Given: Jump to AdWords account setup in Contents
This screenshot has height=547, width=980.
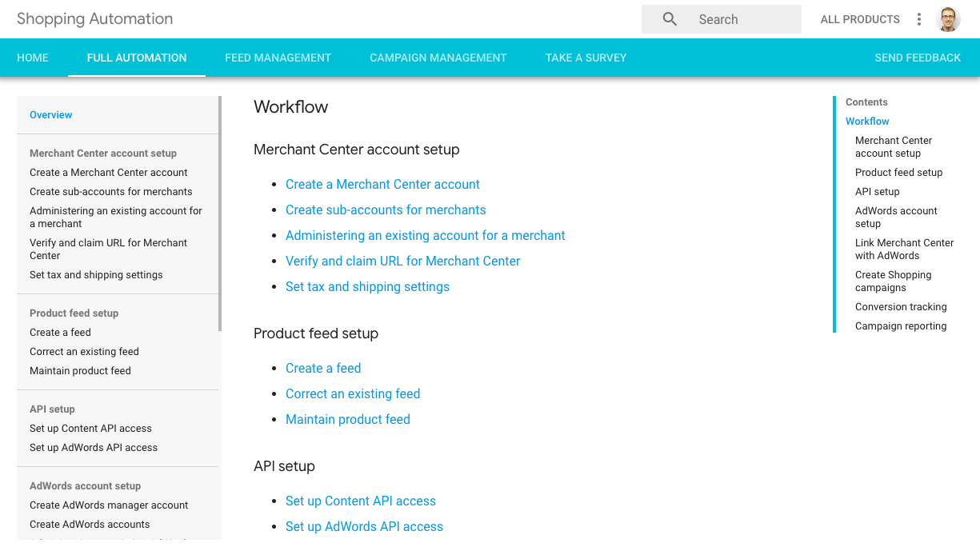Looking at the screenshot, I should click(896, 218).
